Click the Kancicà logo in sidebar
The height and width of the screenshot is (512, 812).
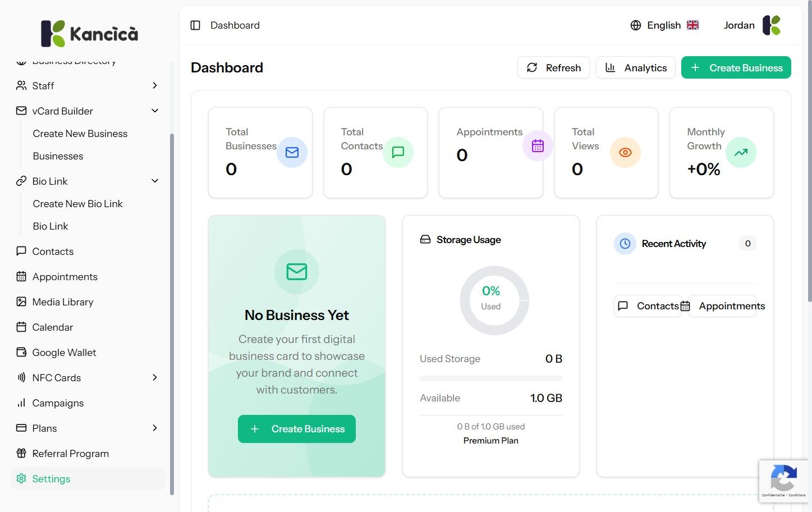[90, 34]
